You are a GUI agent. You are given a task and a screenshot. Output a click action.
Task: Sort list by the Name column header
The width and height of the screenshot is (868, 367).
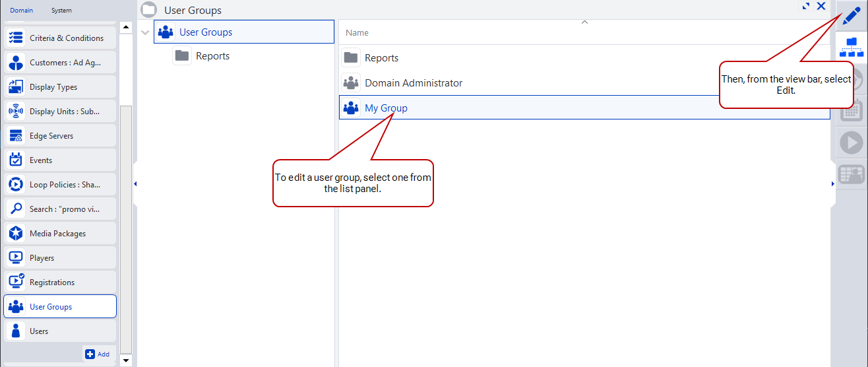click(357, 33)
